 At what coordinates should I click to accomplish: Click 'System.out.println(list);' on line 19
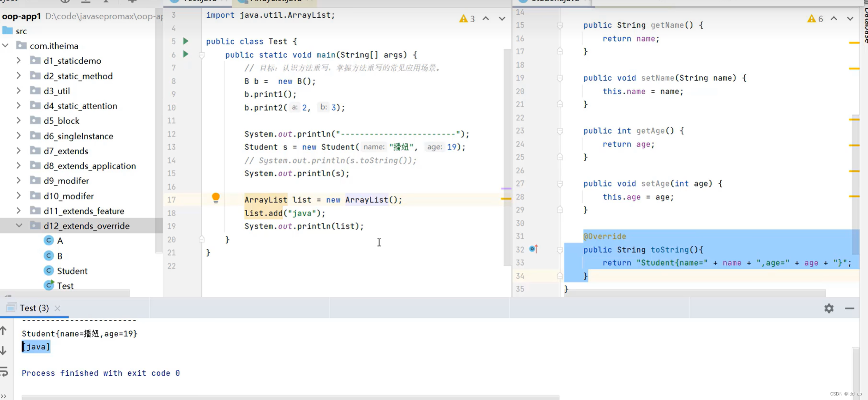304,226
